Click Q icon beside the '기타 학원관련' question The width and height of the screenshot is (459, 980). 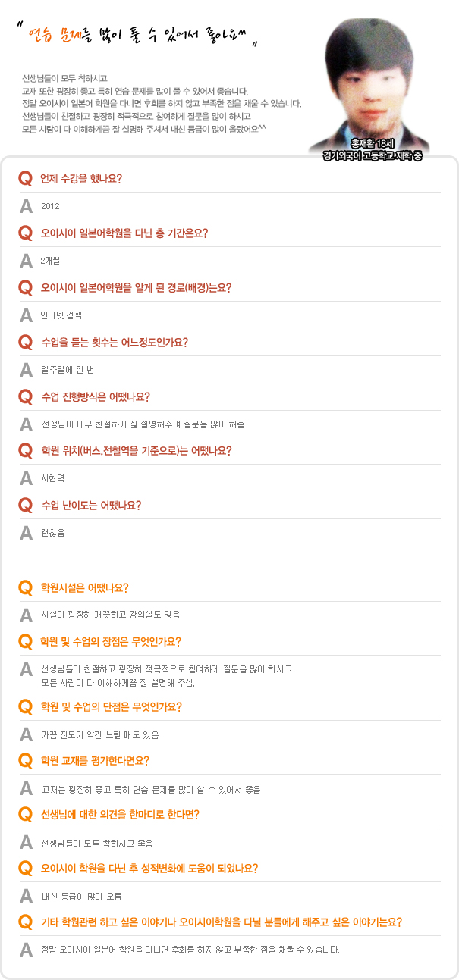[x=25, y=922]
